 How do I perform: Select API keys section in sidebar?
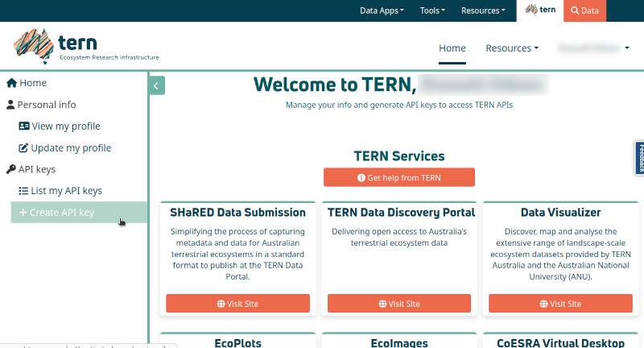point(31,169)
